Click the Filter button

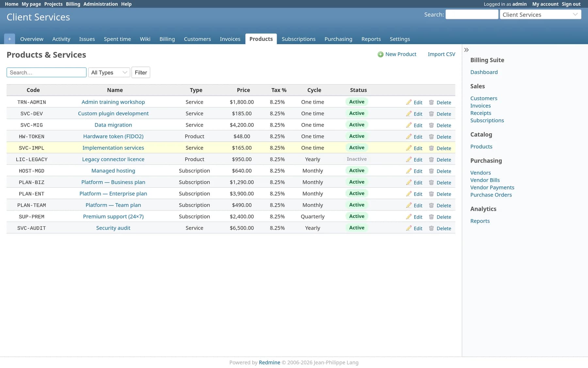point(141,73)
